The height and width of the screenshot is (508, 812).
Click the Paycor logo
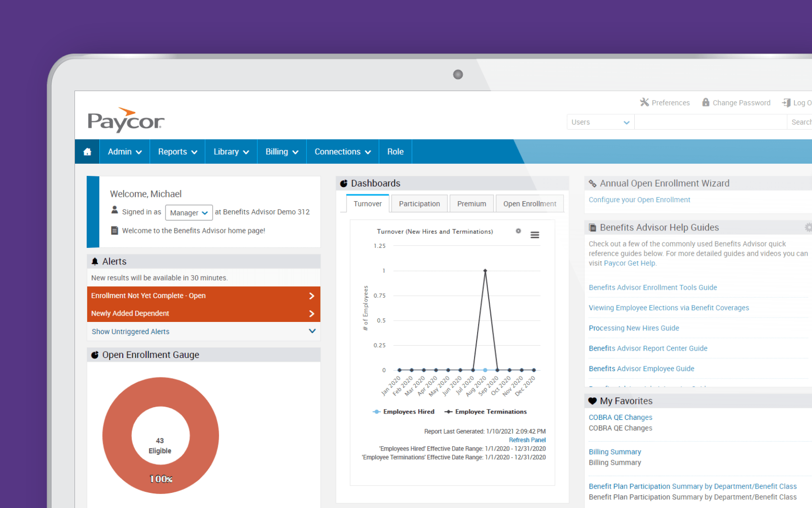(x=126, y=120)
